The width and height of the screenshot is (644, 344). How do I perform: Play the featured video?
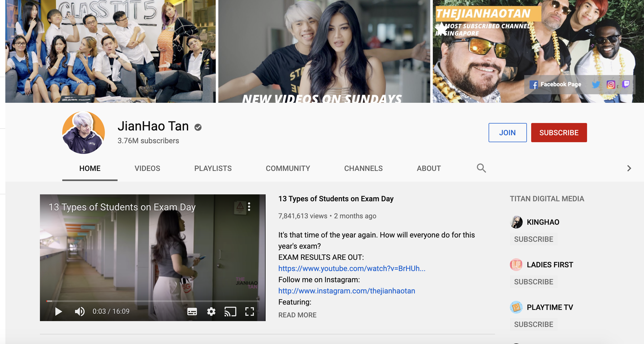[x=58, y=311]
